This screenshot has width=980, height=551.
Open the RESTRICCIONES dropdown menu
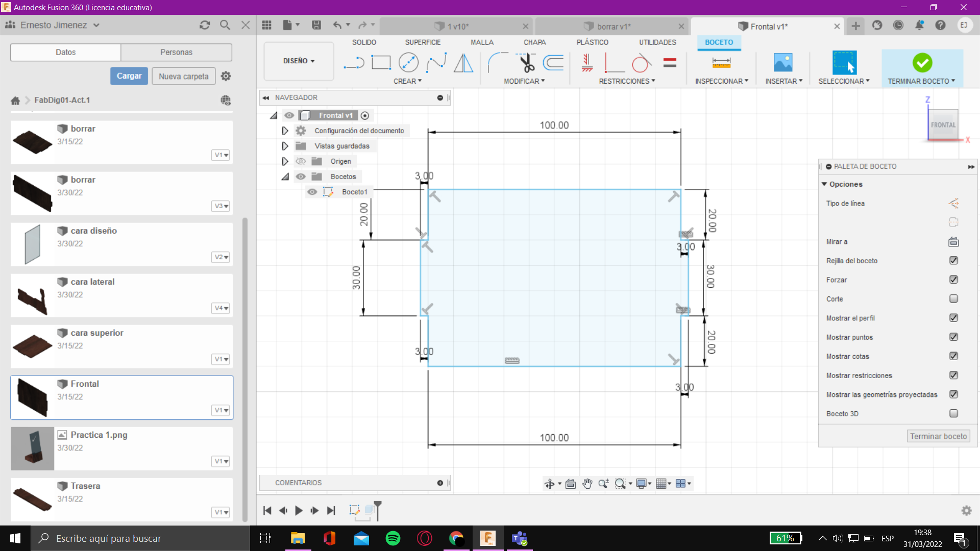click(x=627, y=81)
